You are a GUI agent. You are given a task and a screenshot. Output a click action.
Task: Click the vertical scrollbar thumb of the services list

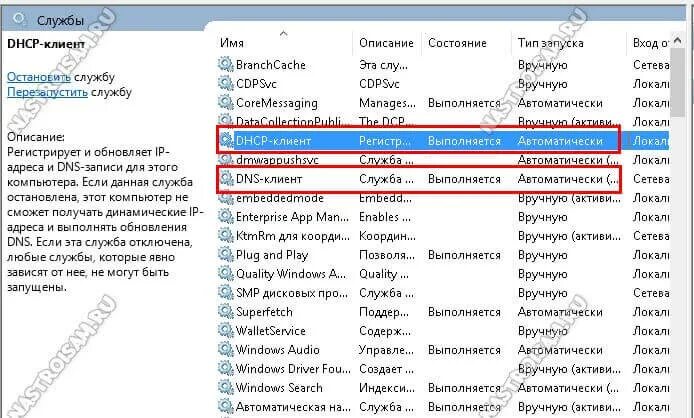point(678,83)
